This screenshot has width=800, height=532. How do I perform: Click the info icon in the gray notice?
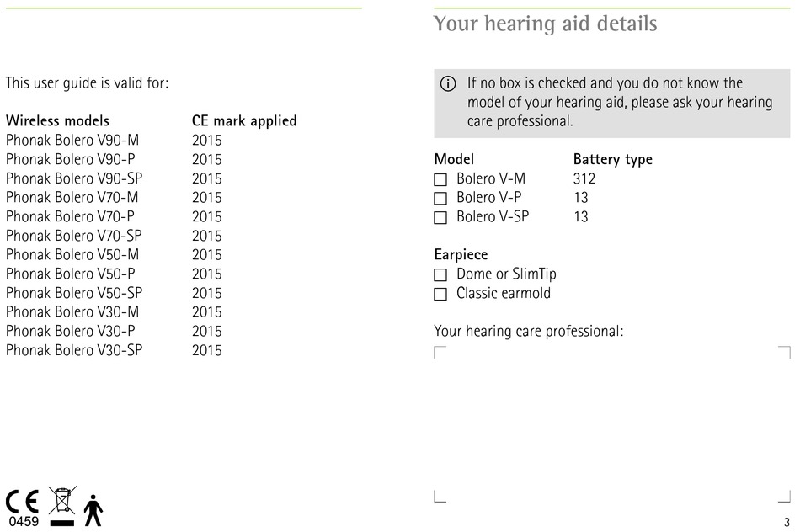[x=448, y=83]
